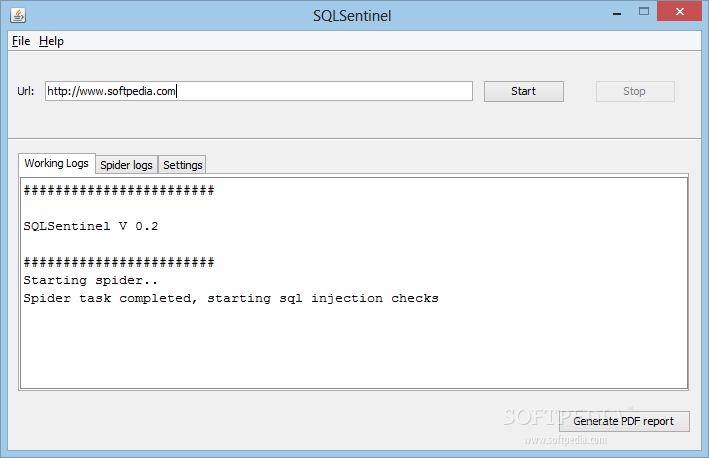Close the SQLSentinel window
Screen dimensions: 709x458
pyautogui.click(x=680, y=11)
